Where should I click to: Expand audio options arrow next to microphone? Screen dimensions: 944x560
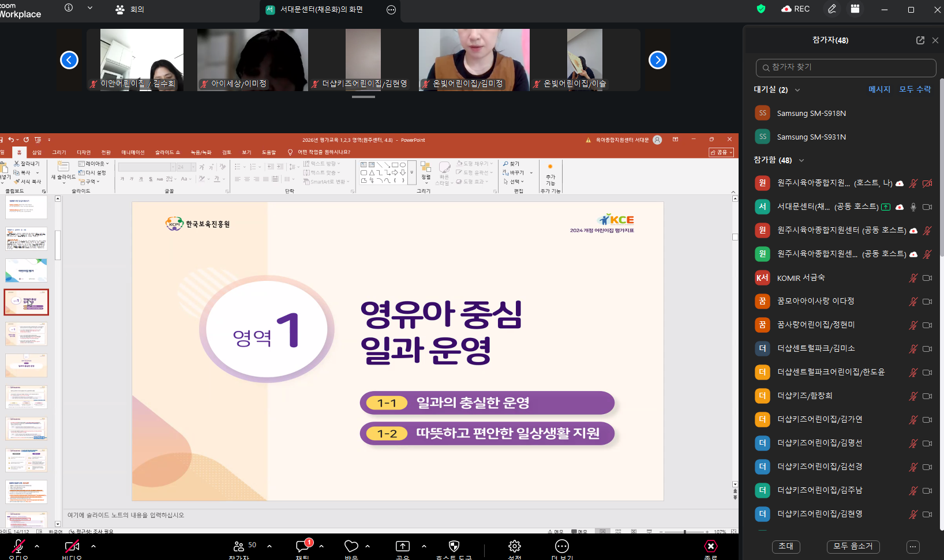point(37,546)
